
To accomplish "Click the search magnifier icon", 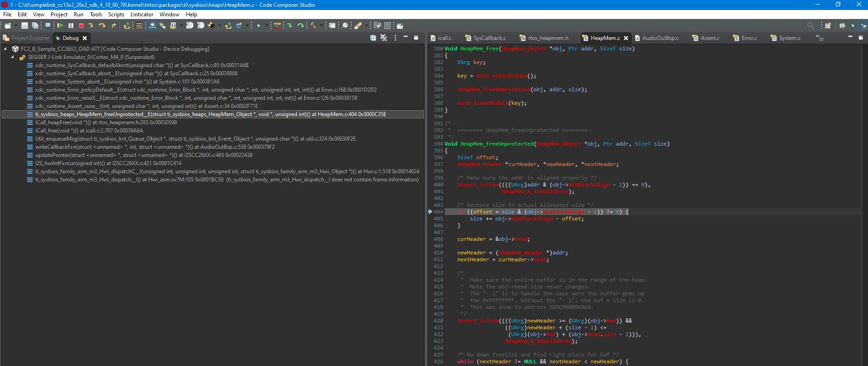I will point(810,26).
